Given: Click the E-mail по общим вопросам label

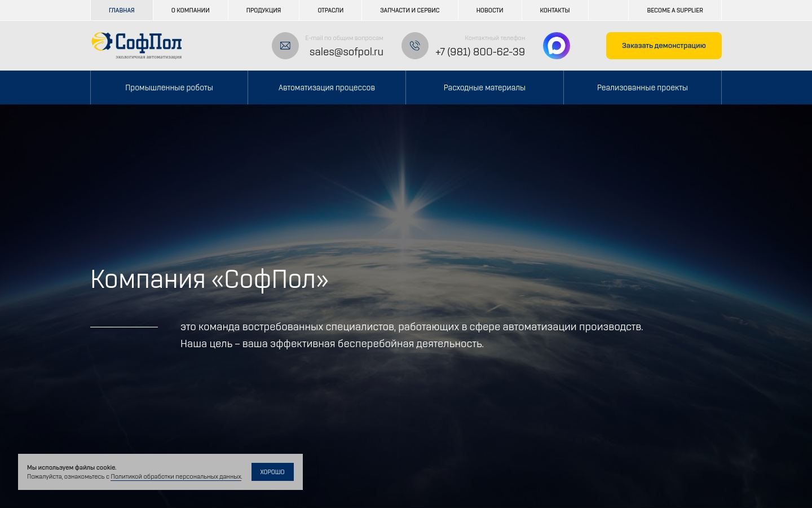Looking at the screenshot, I should 344,38.
